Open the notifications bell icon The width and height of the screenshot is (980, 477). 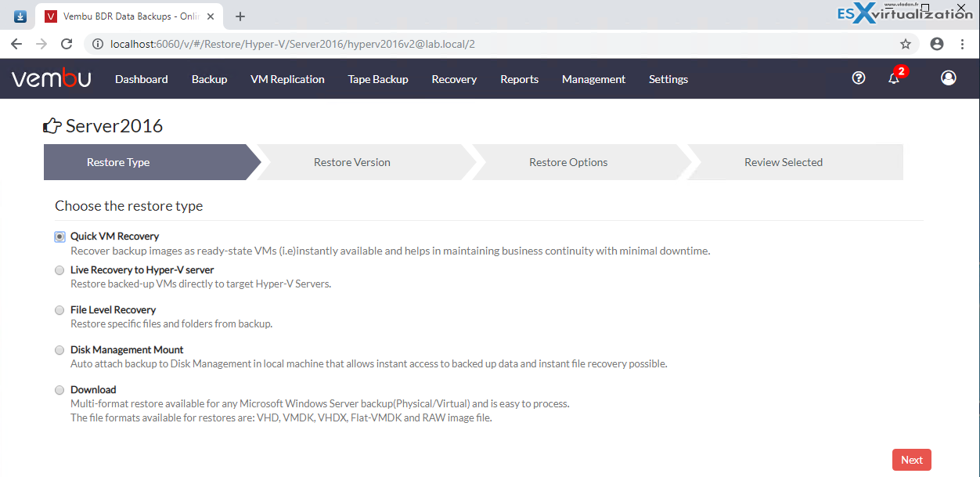pyautogui.click(x=894, y=78)
